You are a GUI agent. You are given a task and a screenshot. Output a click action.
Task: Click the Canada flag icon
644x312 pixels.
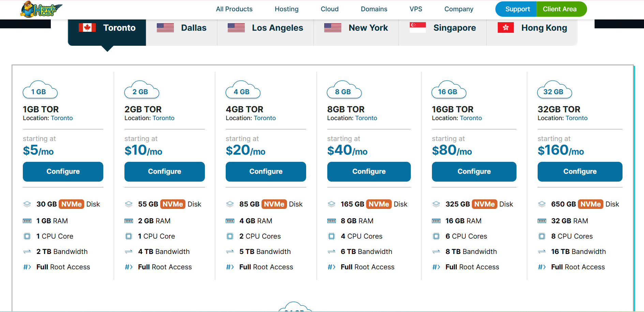(87, 28)
